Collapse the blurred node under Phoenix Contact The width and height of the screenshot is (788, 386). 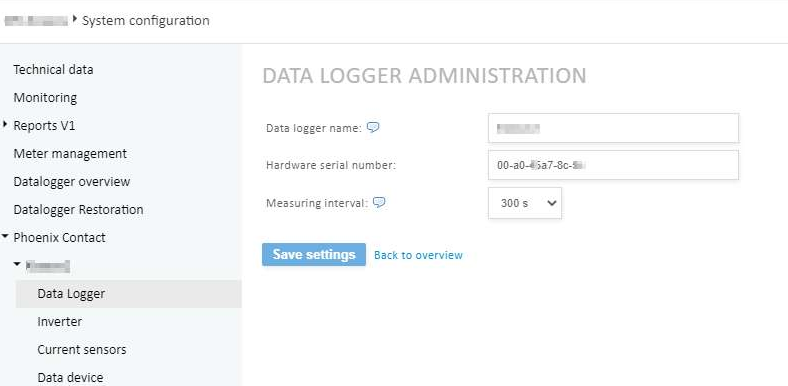17,264
